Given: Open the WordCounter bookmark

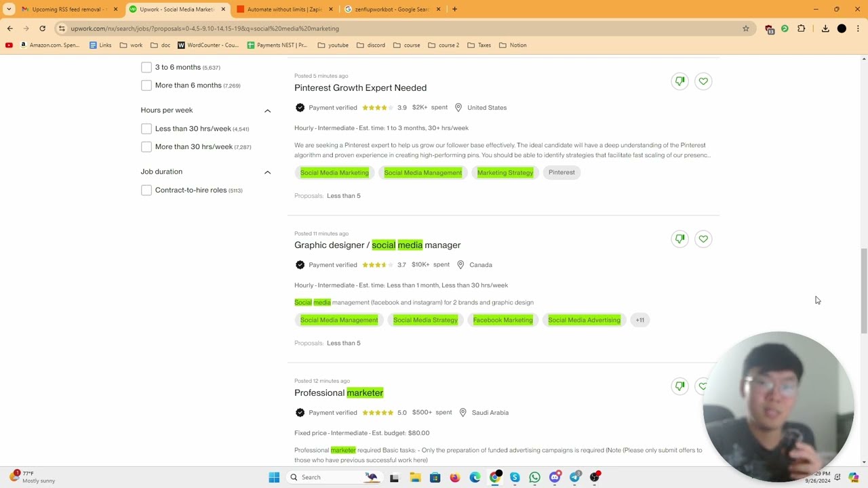Looking at the screenshot, I should [208, 45].
